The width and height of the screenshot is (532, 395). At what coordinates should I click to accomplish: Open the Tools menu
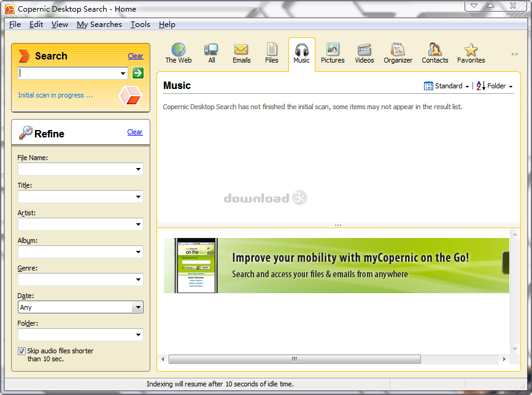(x=140, y=25)
